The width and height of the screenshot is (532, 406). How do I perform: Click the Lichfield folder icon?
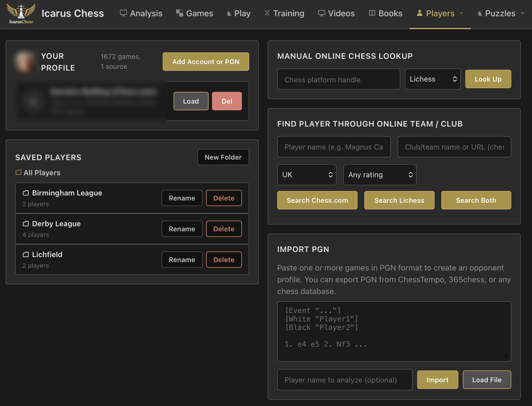point(26,255)
